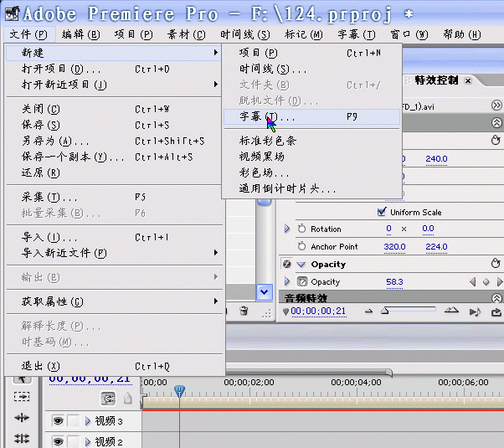Open the 字幕(T) menu in menu bar
This screenshot has height=448, width=504.
coord(357,34)
